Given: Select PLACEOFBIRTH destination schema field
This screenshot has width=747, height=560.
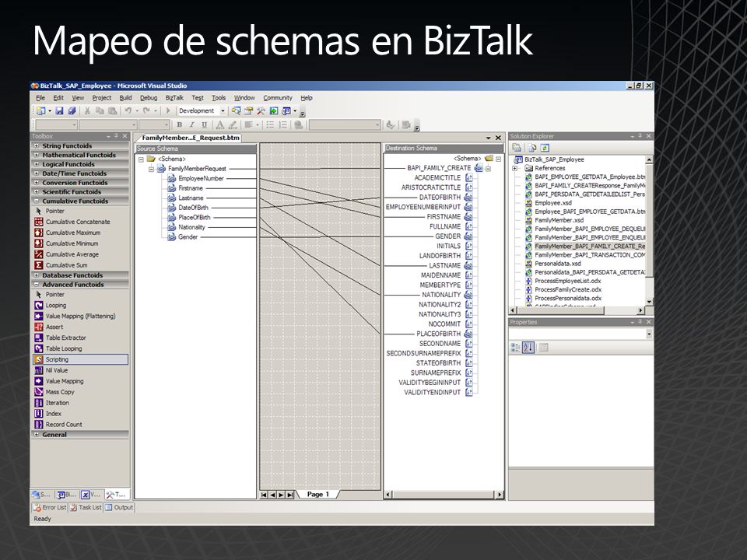Looking at the screenshot, I should click(438, 334).
